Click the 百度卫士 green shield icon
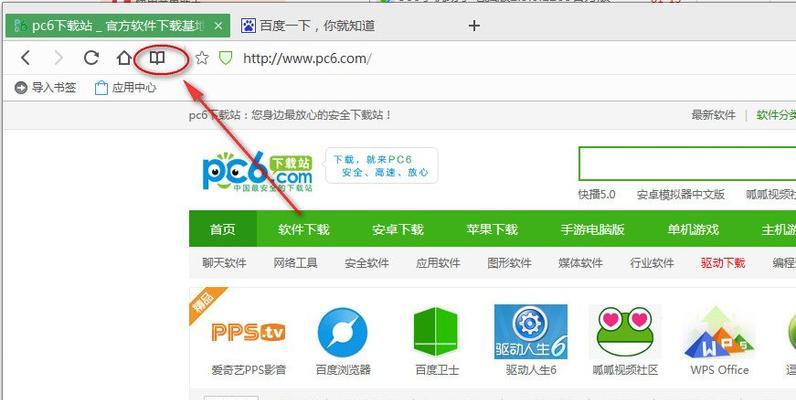 (436, 332)
